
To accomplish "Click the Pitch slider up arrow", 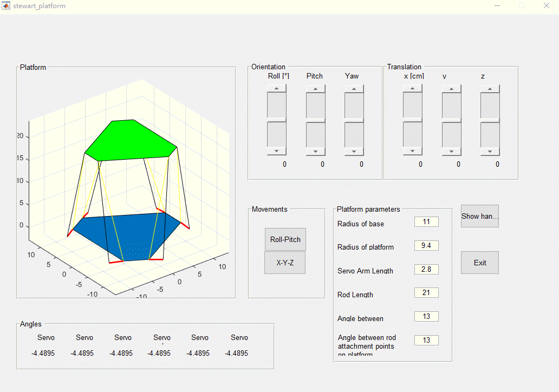I will click(315, 89).
